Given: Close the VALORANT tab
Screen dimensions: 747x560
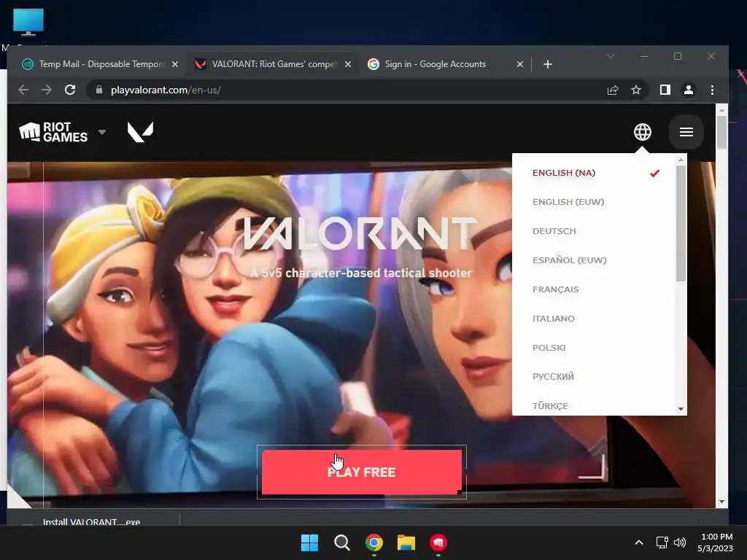Looking at the screenshot, I should 348,64.
